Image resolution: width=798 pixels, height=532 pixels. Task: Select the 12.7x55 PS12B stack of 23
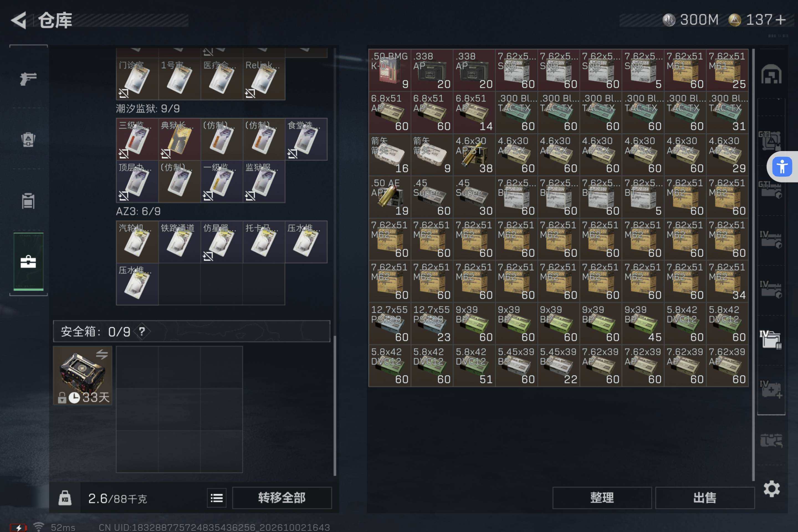point(432,323)
